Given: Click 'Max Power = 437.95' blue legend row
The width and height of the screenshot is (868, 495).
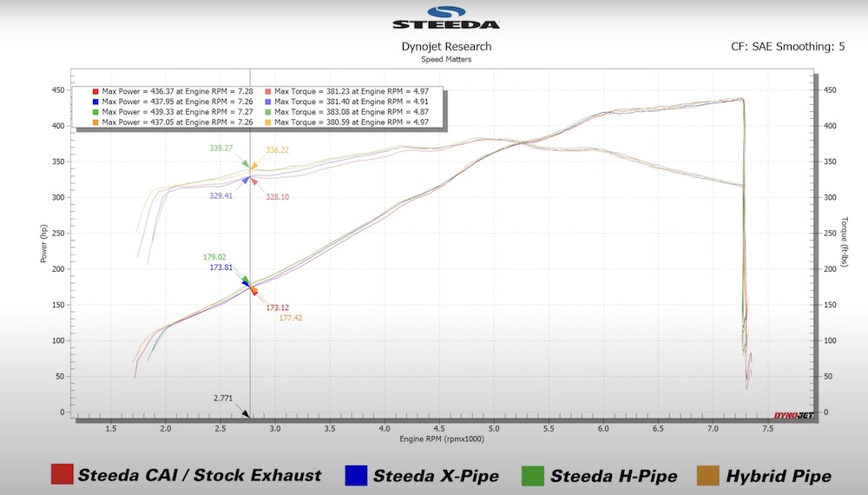Looking at the screenshot, I should [173, 102].
